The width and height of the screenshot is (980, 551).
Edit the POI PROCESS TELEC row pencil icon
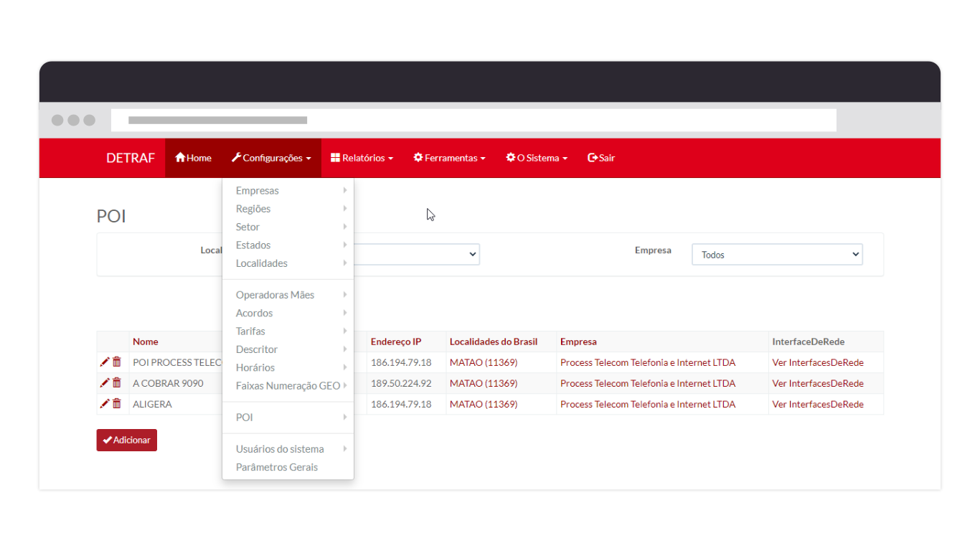tap(105, 362)
